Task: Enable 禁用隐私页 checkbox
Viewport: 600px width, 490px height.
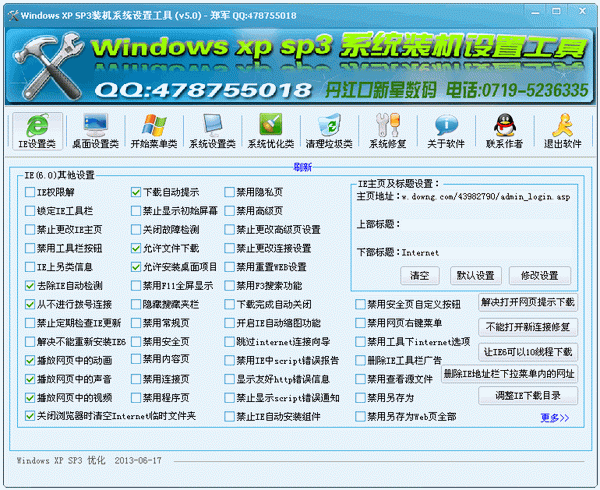Action: (x=230, y=192)
